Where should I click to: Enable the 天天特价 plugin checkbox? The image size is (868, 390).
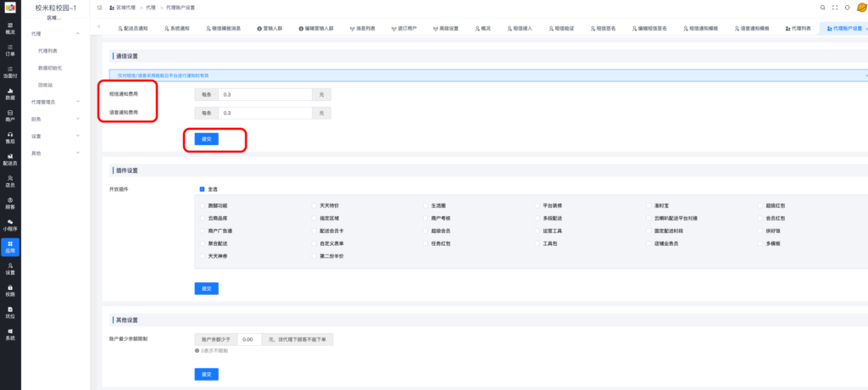pyautogui.click(x=315, y=206)
